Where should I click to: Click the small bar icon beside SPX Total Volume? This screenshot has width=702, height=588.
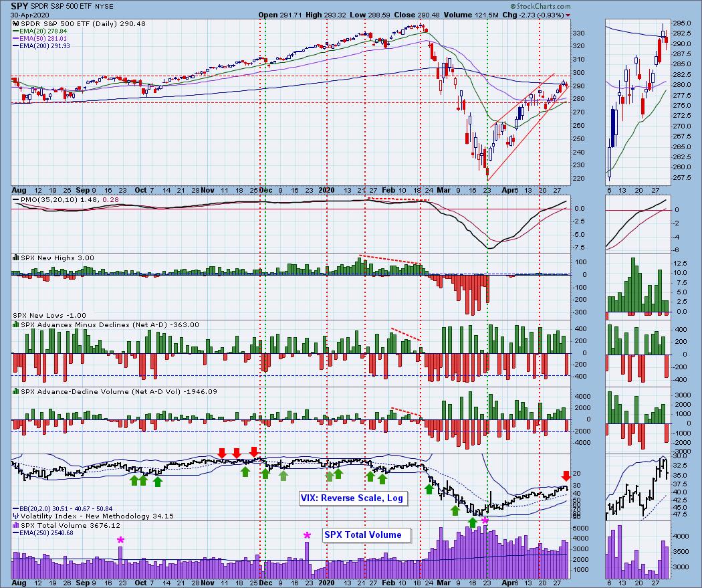[x=15, y=525]
